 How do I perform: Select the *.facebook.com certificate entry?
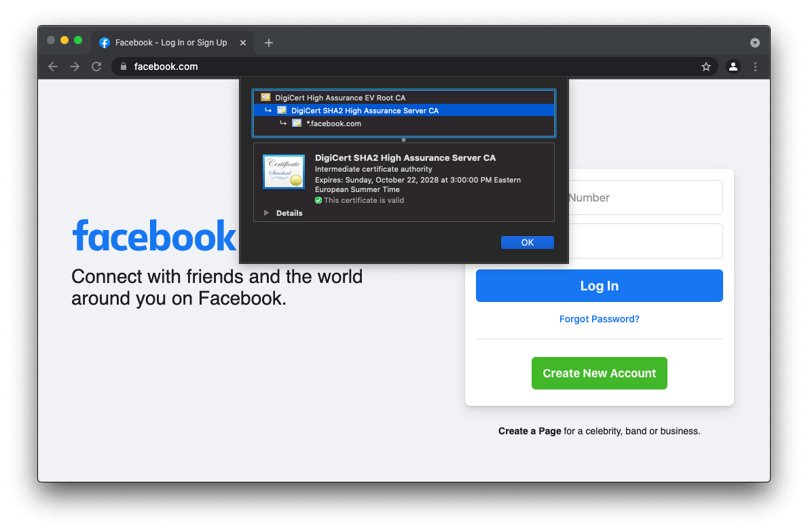tap(333, 123)
